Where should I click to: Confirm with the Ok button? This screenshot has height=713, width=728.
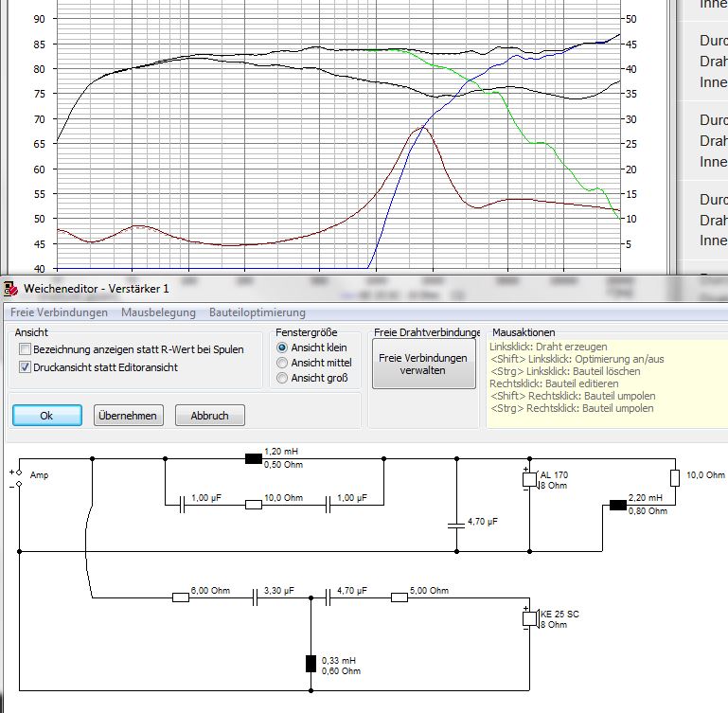point(47,416)
